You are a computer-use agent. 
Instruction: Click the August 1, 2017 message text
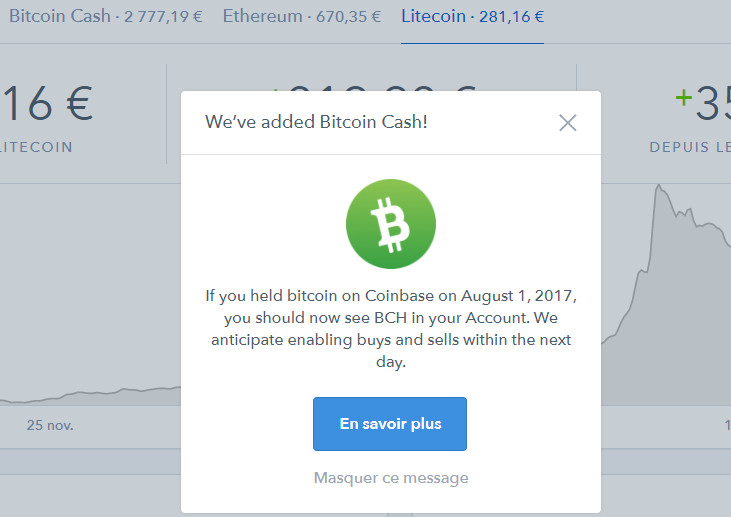(x=391, y=329)
